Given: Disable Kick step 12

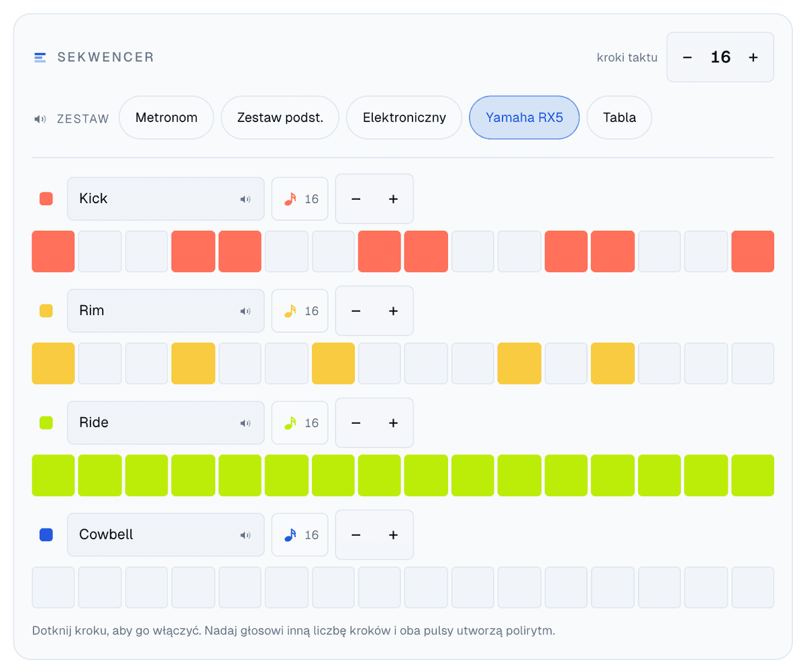Looking at the screenshot, I should [566, 251].
